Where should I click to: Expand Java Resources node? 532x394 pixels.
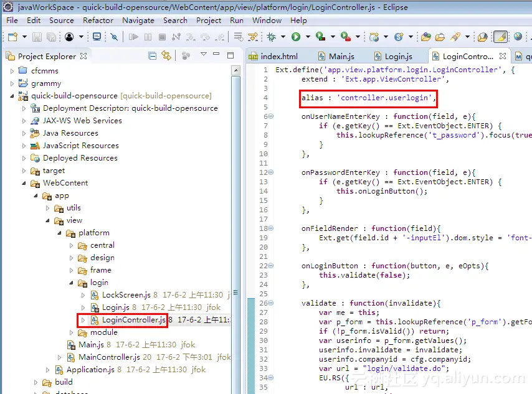point(24,133)
